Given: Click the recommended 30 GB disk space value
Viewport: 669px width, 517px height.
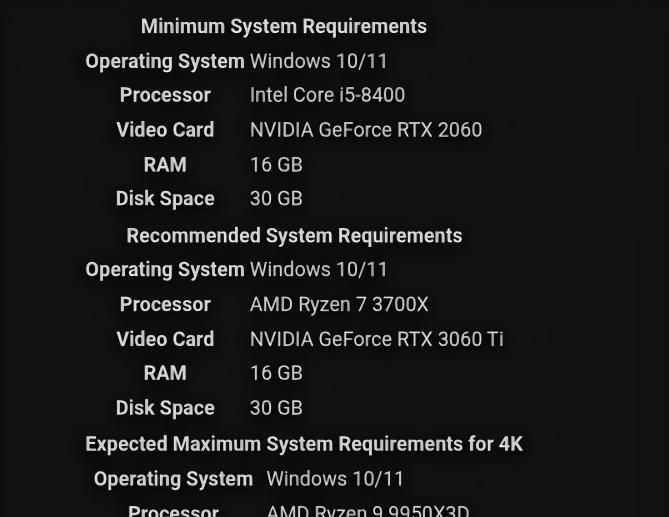Looking at the screenshot, I should click(x=276, y=408).
